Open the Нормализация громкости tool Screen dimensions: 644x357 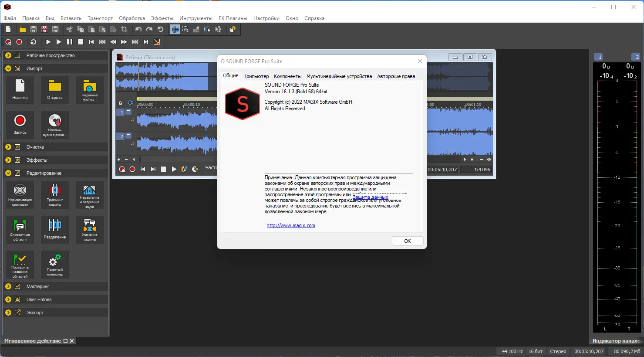pyautogui.click(x=20, y=194)
